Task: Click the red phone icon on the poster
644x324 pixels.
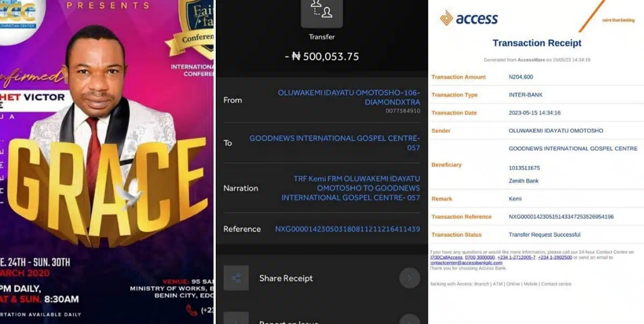Action: point(191,310)
